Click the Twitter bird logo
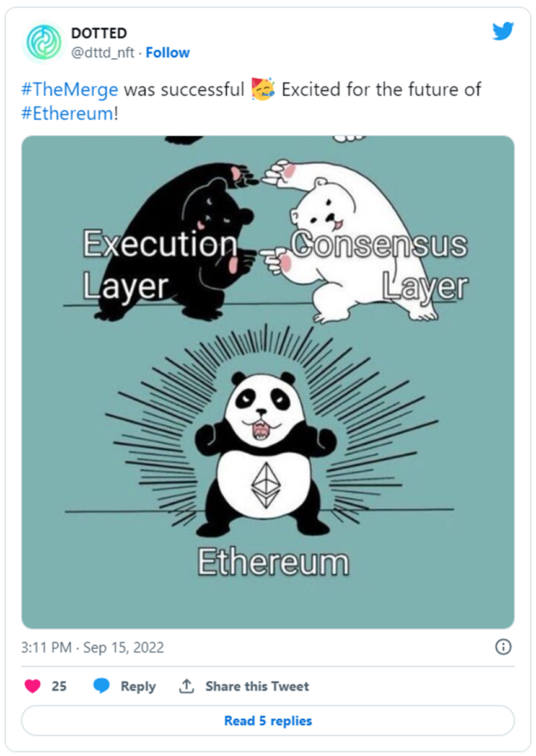This screenshot has height=756, width=536. tap(503, 32)
